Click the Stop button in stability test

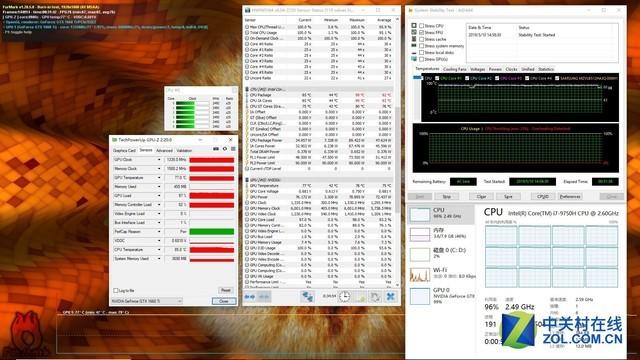(447, 197)
